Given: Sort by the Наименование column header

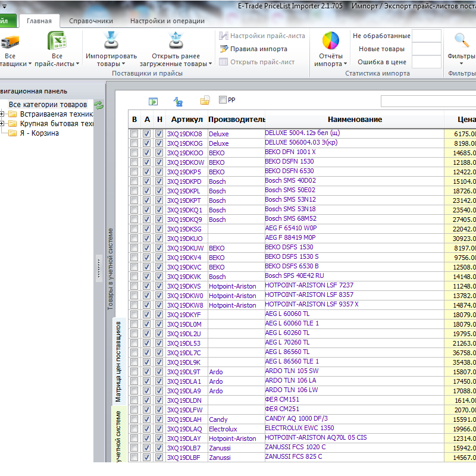Looking at the screenshot, I should click(x=355, y=120).
